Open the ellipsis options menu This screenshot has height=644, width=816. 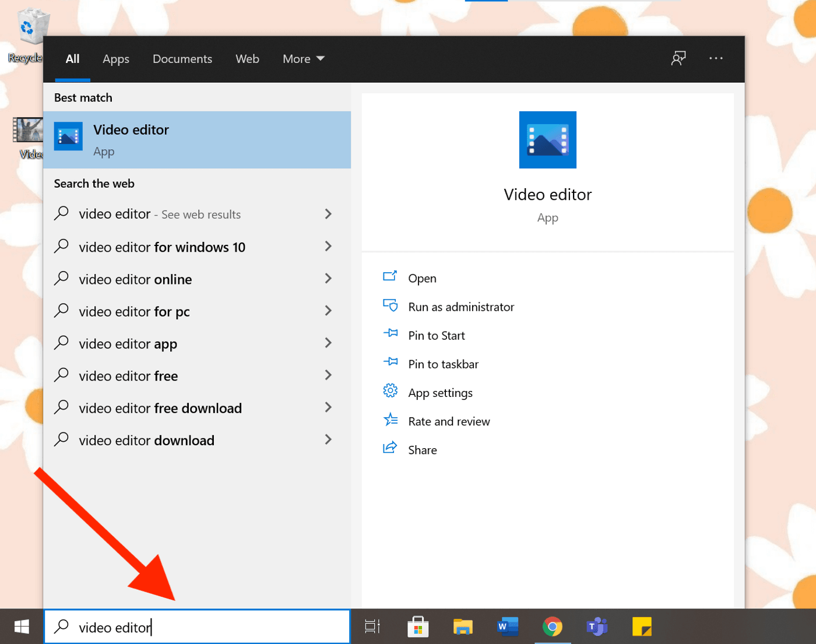point(716,58)
